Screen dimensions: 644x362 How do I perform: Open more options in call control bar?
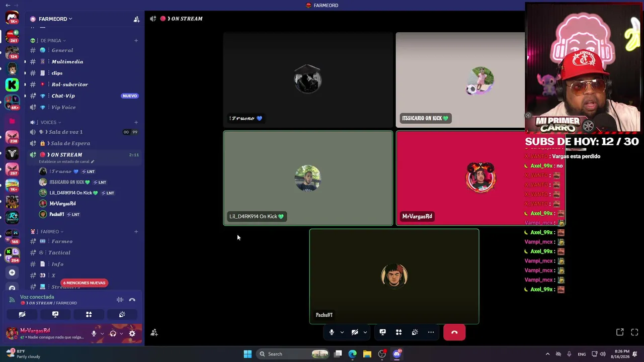431,332
